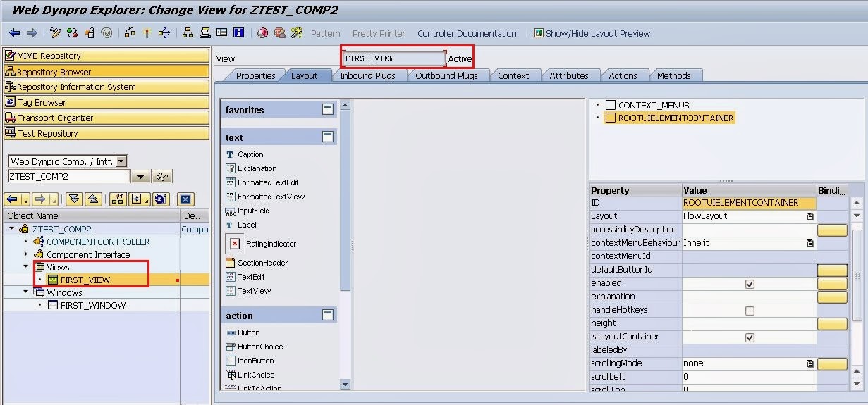Switch to the Actions tab

(x=623, y=75)
